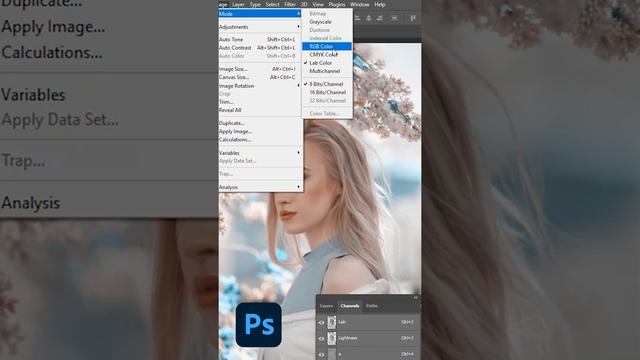Screen dimensions: 640x360
Task: Collapse the Channels panel with double-arrow icon
Action: (x=416, y=298)
